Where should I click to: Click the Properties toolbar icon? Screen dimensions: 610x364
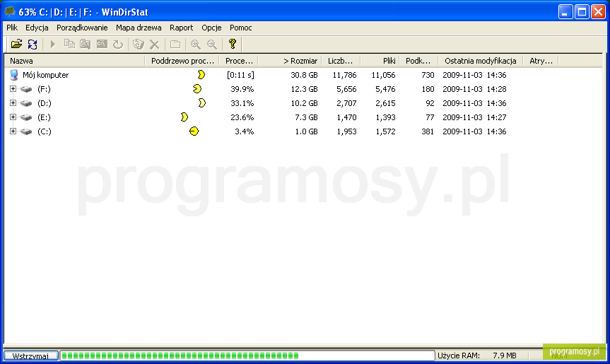pyautogui.click(x=175, y=45)
